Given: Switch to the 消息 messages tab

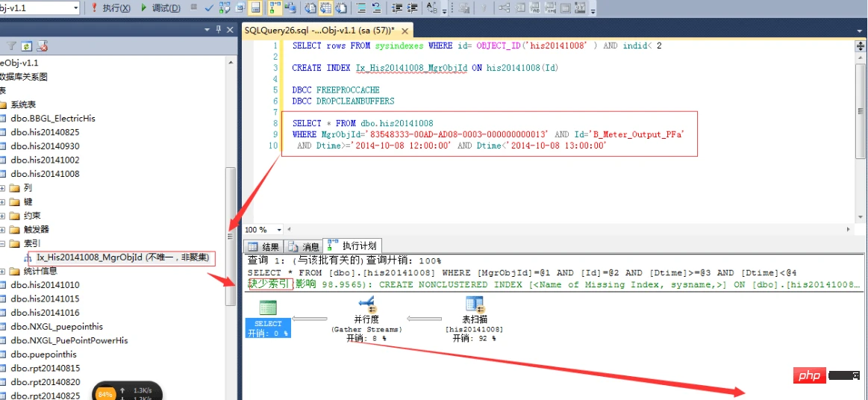Looking at the screenshot, I should pos(304,247).
